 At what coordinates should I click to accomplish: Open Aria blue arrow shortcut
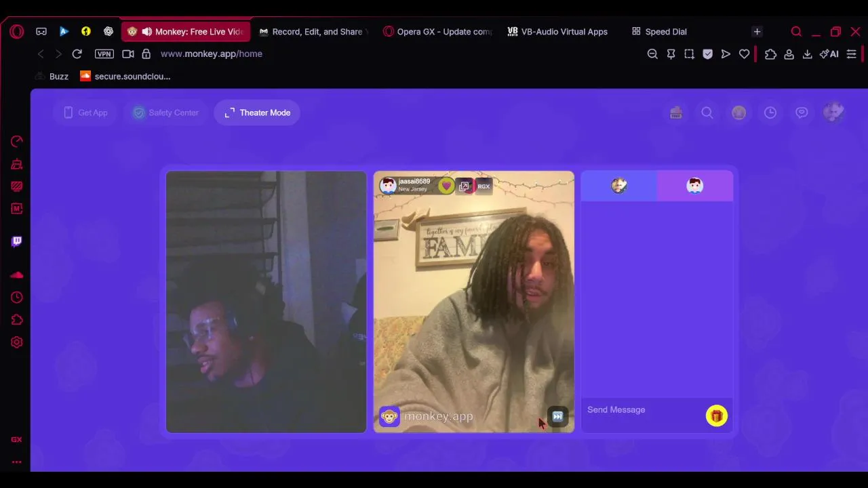tap(64, 31)
